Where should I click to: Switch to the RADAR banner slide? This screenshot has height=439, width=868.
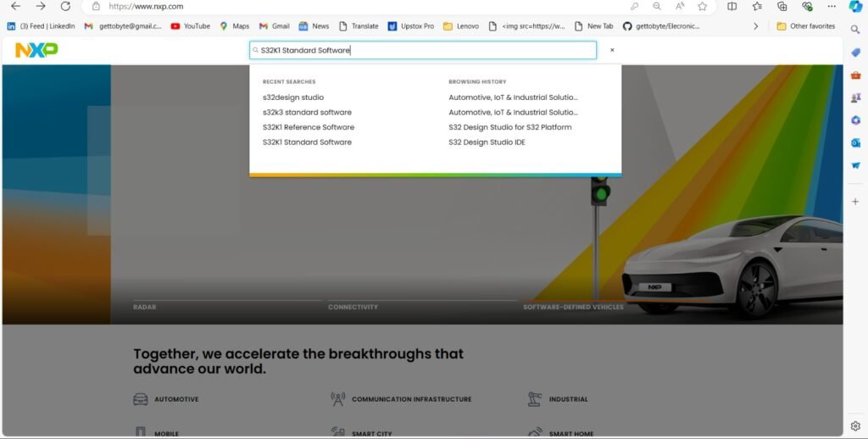tap(145, 307)
